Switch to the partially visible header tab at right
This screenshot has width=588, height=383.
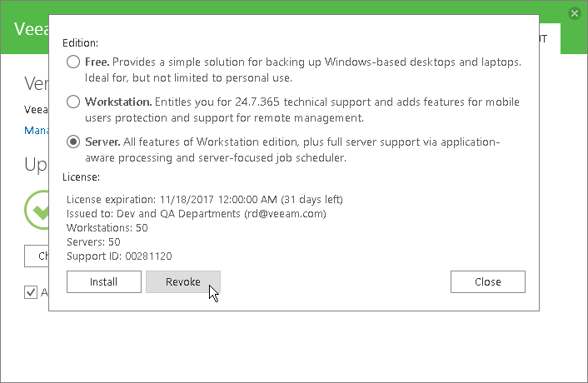(x=550, y=38)
